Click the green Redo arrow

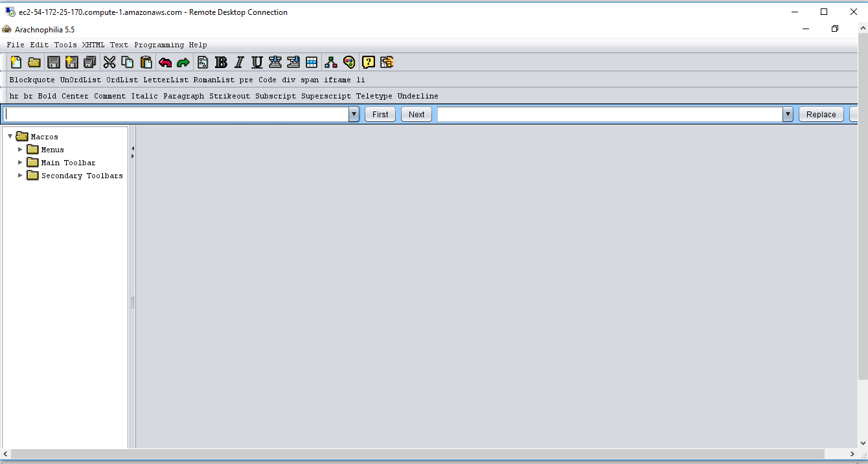tap(183, 62)
